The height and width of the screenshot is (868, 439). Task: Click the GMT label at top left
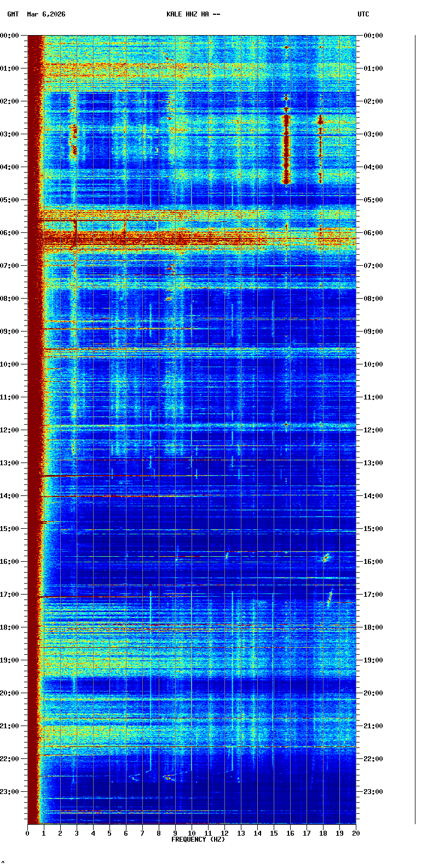[13, 14]
